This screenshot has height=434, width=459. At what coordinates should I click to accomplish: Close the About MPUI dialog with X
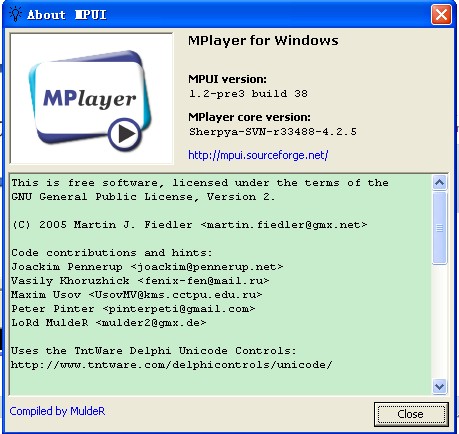click(x=441, y=15)
